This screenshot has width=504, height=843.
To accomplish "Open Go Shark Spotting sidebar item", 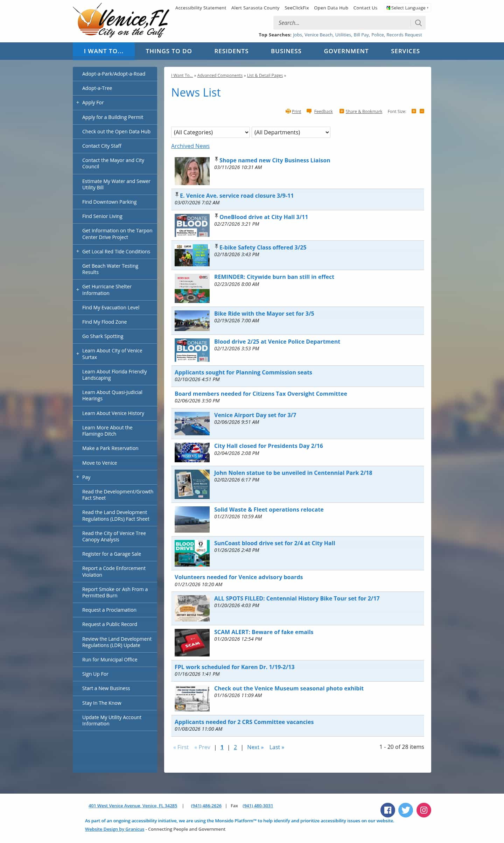I will [x=115, y=336].
